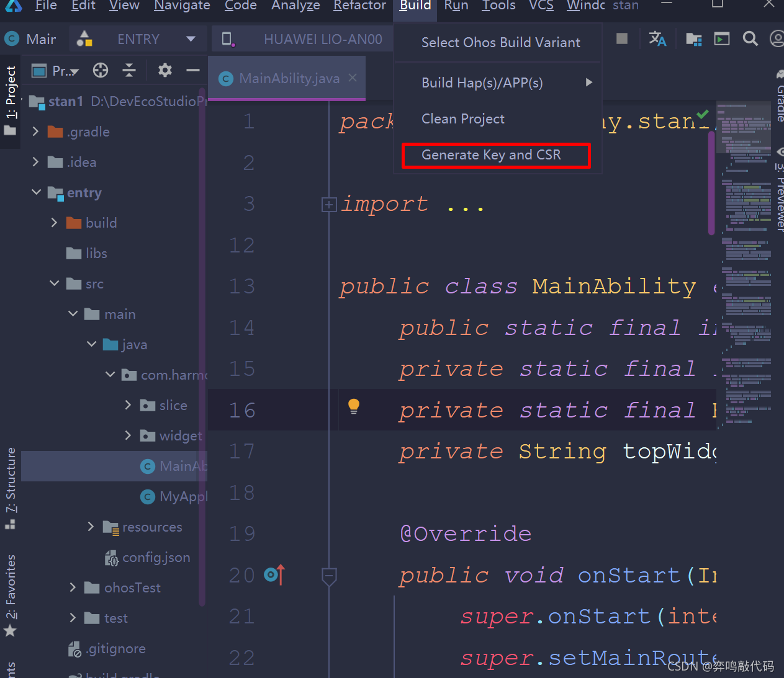Open the Code menu
Viewport: 784px width, 678px height.
tap(240, 6)
